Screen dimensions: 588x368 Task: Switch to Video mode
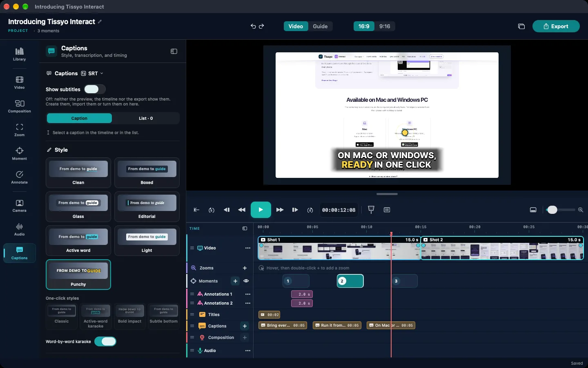(x=296, y=26)
